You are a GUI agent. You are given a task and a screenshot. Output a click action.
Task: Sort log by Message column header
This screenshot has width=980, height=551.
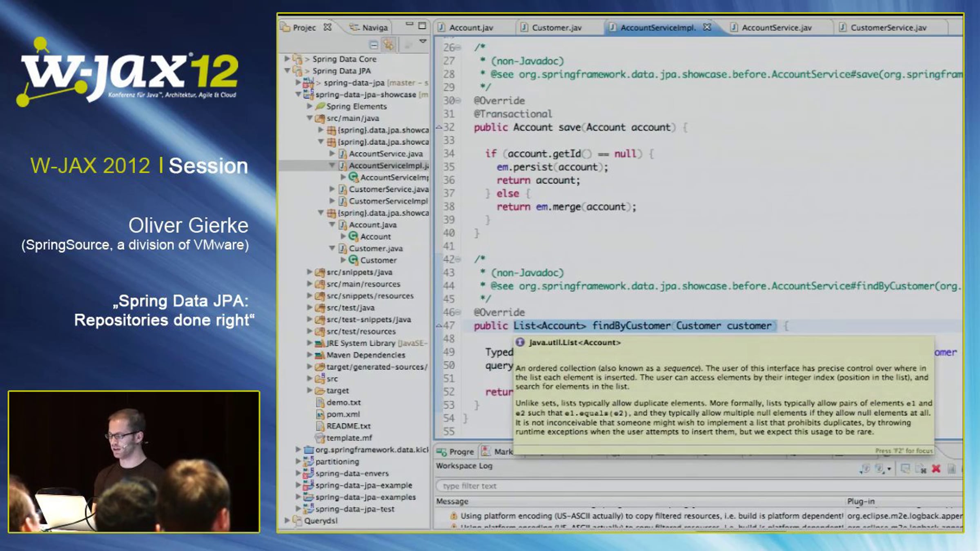[x=452, y=501]
